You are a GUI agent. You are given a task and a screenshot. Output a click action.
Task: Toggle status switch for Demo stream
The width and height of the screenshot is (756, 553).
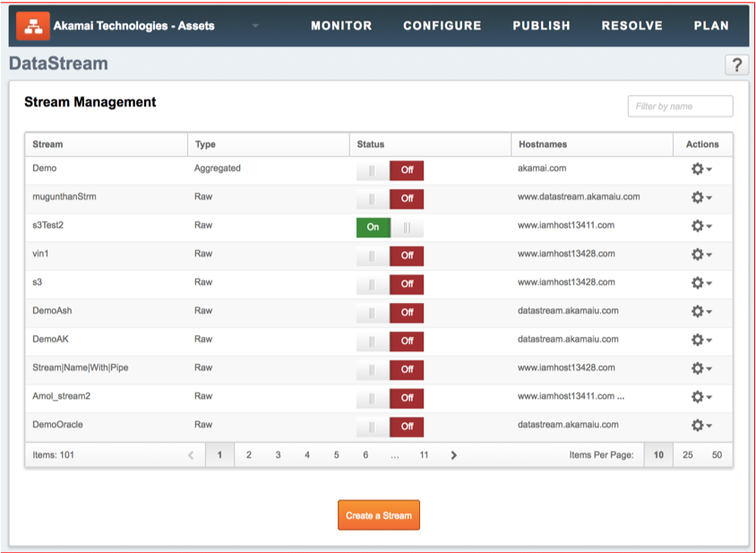pyautogui.click(x=390, y=170)
